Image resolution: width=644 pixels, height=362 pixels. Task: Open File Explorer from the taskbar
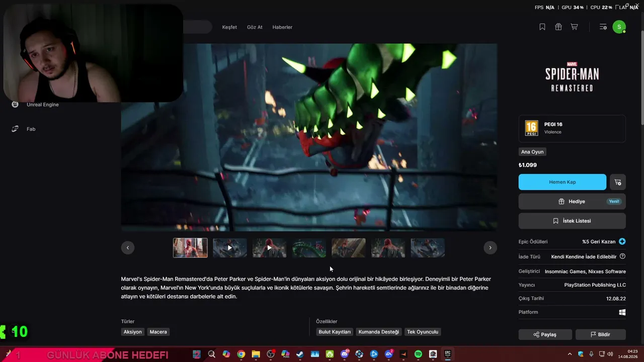[256, 354]
